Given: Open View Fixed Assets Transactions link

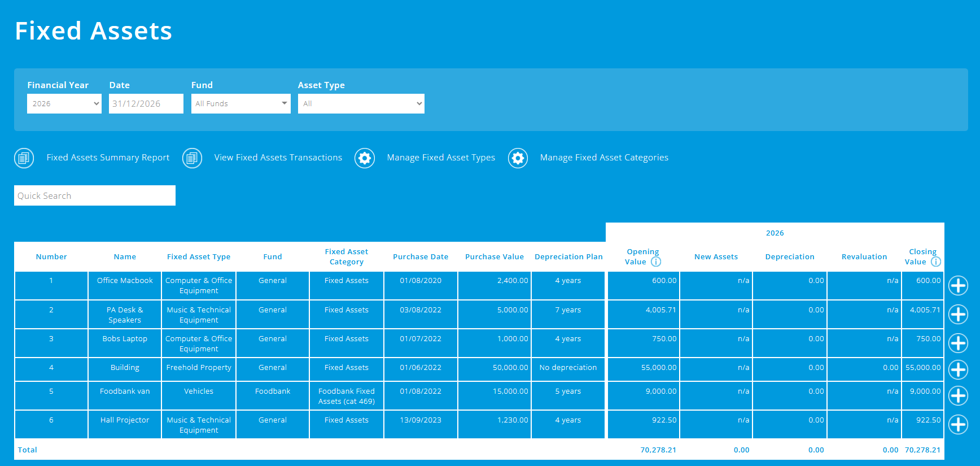Looking at the screenshot, I should tap(278, 158).
